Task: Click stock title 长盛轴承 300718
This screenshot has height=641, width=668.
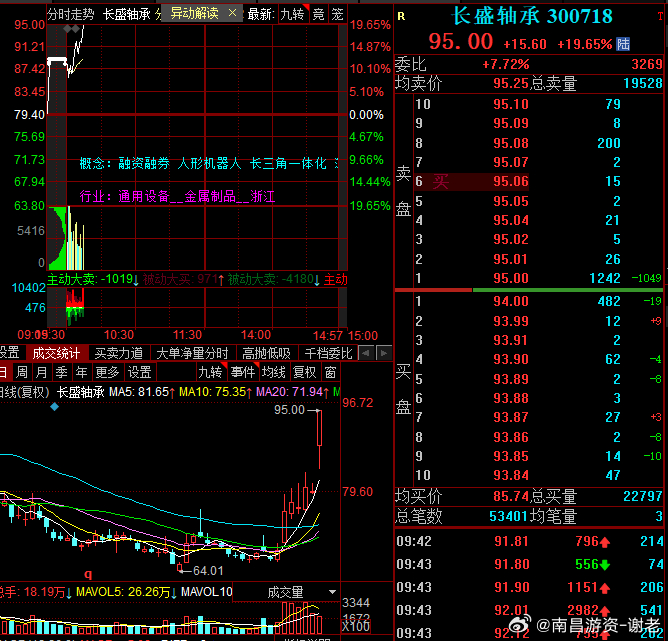Action: click(532, 16)
